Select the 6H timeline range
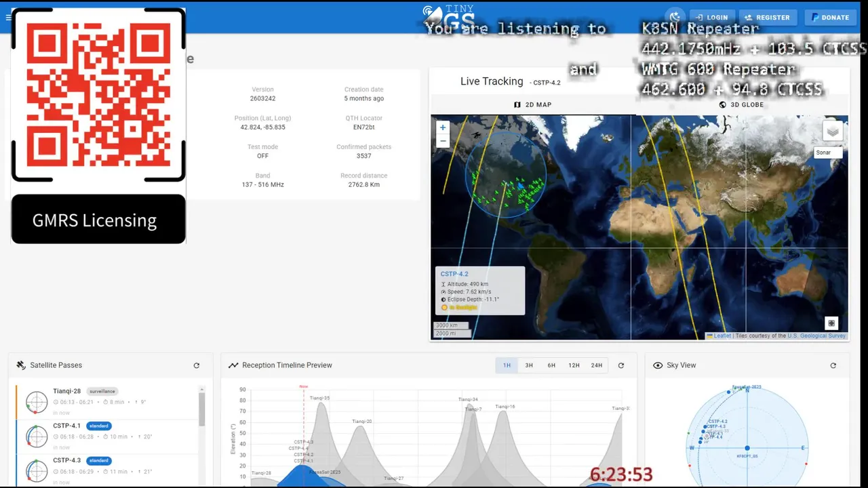 coord(551,365)
